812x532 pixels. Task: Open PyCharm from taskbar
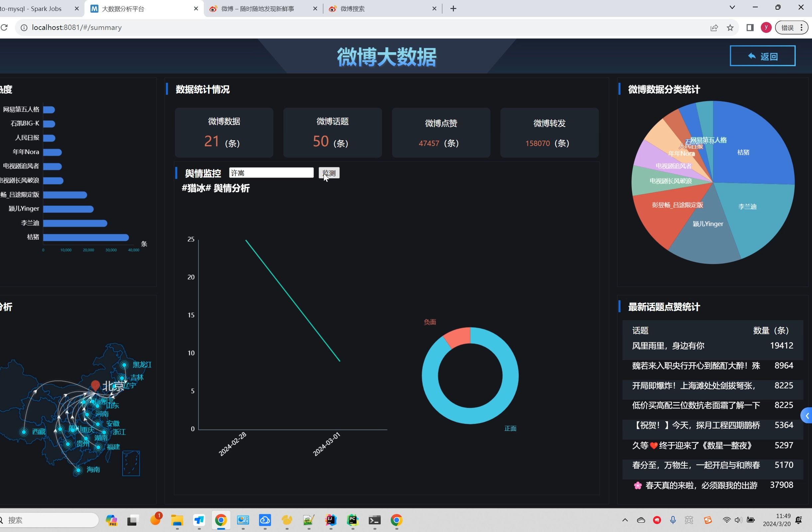pyautogui.click(x=352, y=520)
